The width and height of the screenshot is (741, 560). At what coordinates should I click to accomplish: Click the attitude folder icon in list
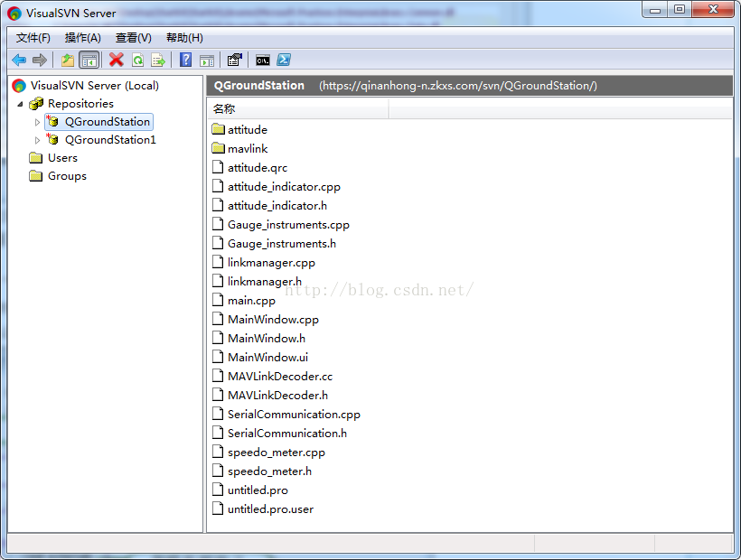click(219, 129)
